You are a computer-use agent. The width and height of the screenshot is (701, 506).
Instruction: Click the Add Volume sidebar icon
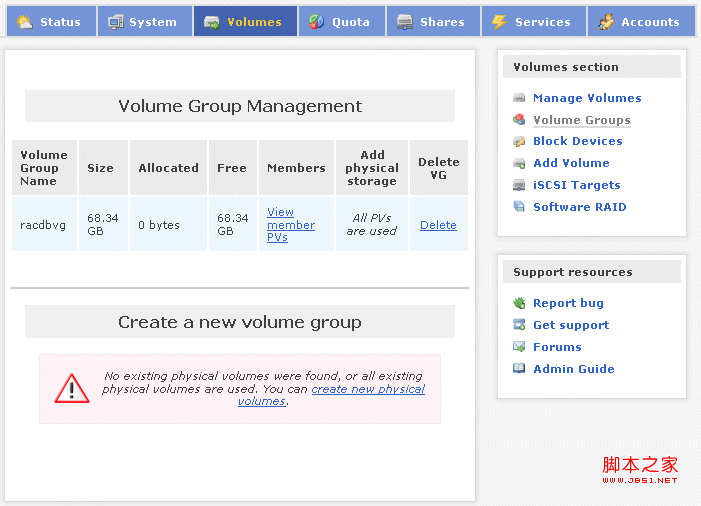519,163
